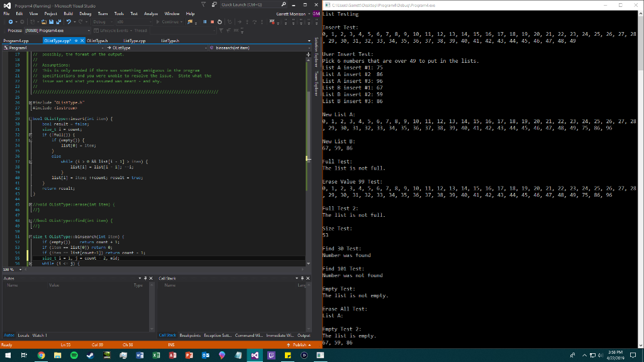Click the Quick Launch search magnifier icon
The width and height of the screenshot is (644, 362).
tap(284, 4)
